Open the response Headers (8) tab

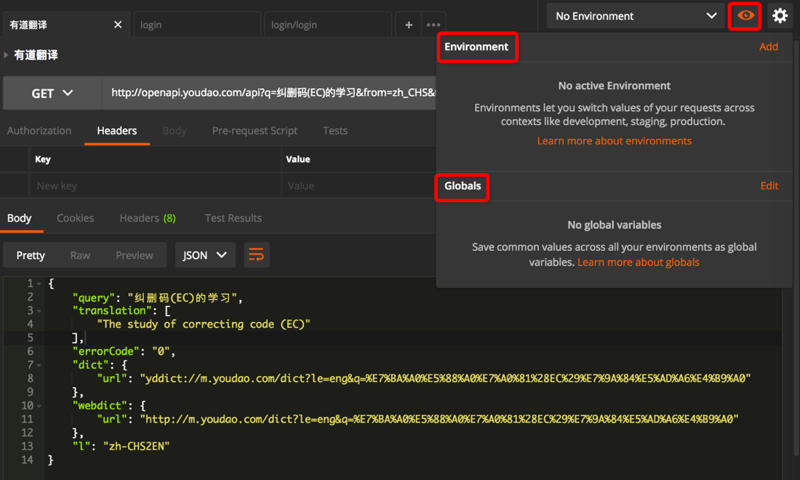coord(147,218)
